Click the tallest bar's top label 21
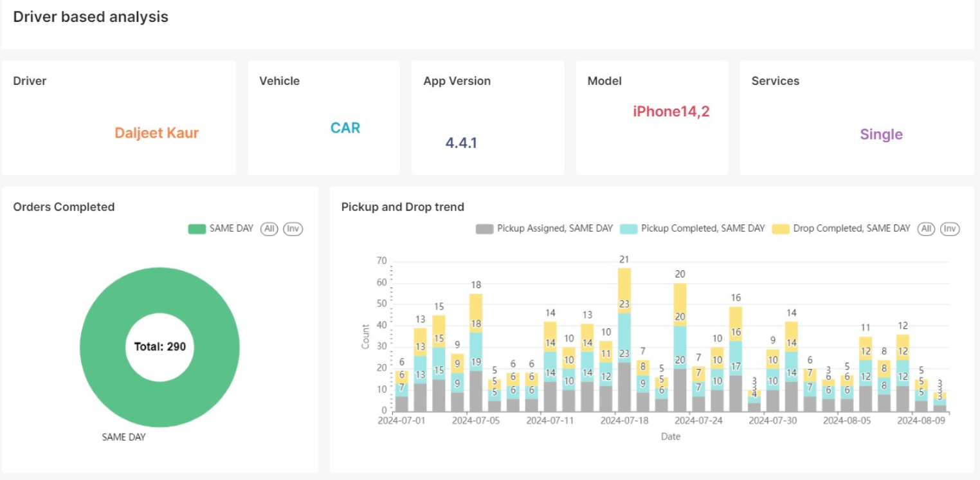Image resolution: width=980 pixels, height=480 pixels. (x=624, y=259)
